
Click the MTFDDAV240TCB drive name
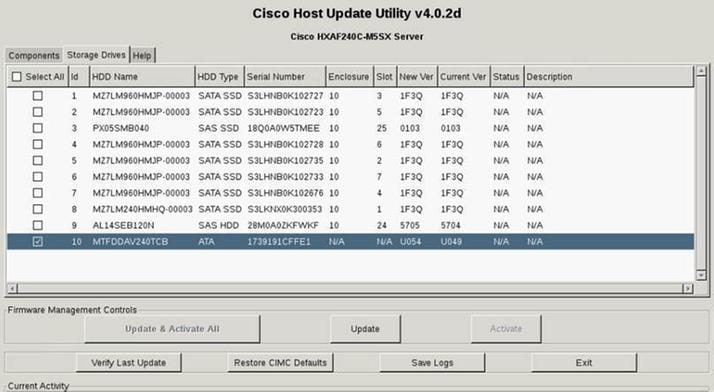pyautogui.click(x=130, y=242)
